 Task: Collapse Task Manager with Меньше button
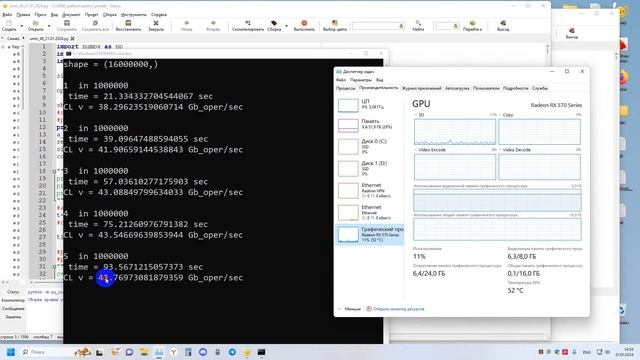coord(349,309)
